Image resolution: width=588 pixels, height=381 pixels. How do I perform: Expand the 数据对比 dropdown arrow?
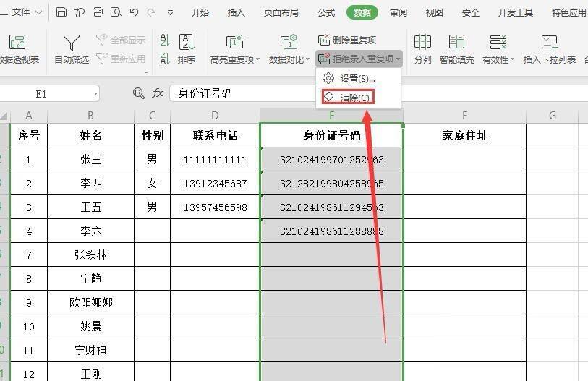[308, 59]
